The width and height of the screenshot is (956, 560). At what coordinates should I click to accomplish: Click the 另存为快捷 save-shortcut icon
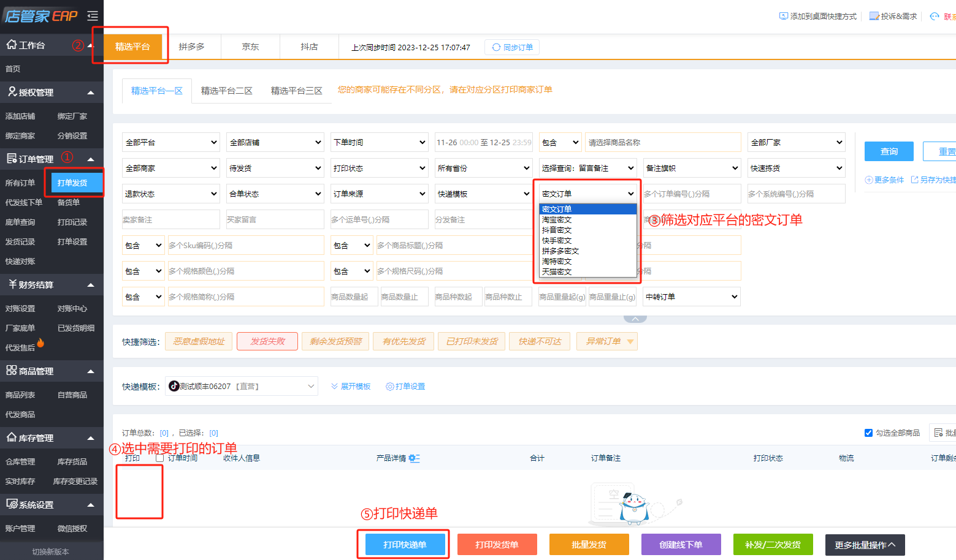[915, 180]
